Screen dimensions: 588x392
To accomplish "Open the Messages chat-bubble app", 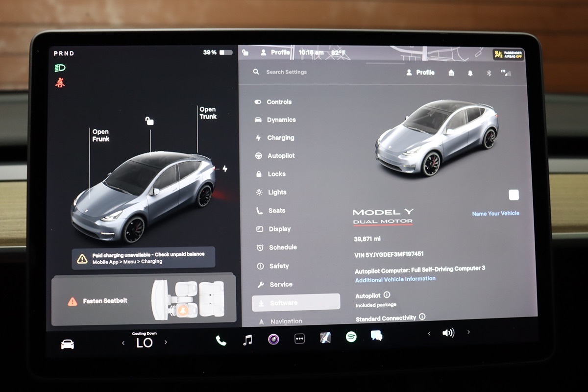I will click(x=376, y=336).
